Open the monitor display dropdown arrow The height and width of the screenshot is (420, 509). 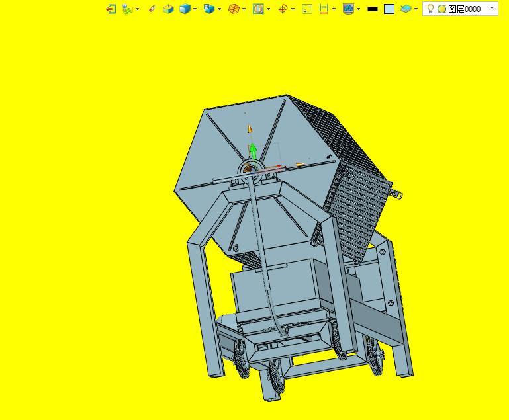(358, 9)
